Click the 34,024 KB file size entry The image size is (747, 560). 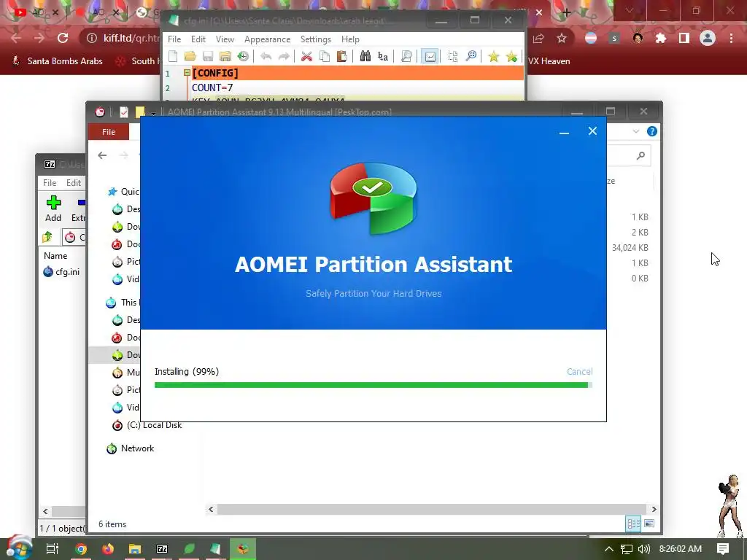pos(630,248)
